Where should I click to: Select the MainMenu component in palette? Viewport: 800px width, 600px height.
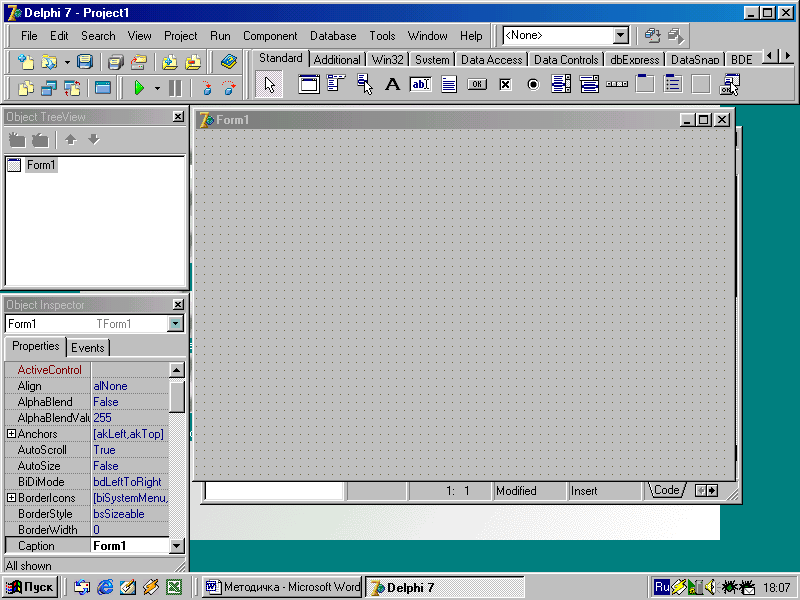click(x=336, y=84)
